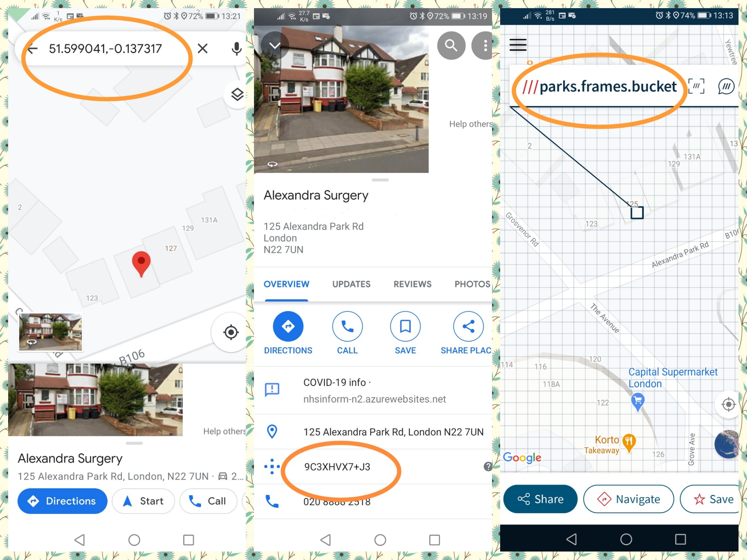The height and width of the screenshot is (560, 747).
Task: Tap Android back button in left phone
Action: [x=79, y=540]
